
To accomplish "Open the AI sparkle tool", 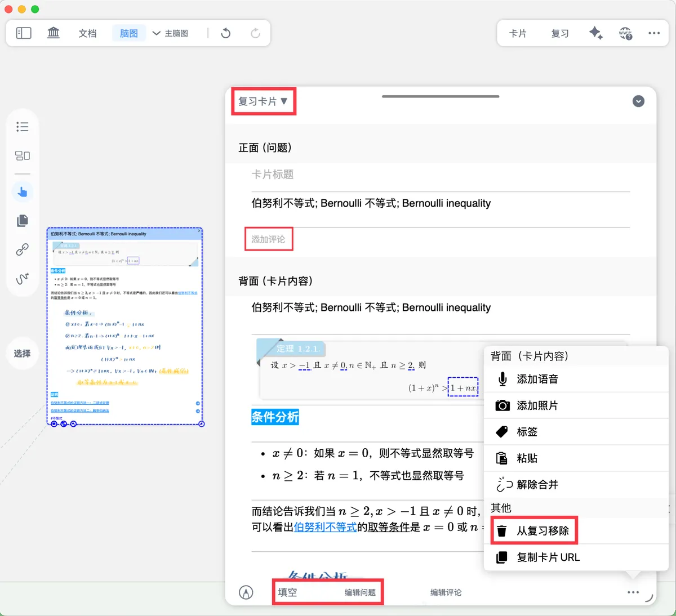I will tap(595, 33).
